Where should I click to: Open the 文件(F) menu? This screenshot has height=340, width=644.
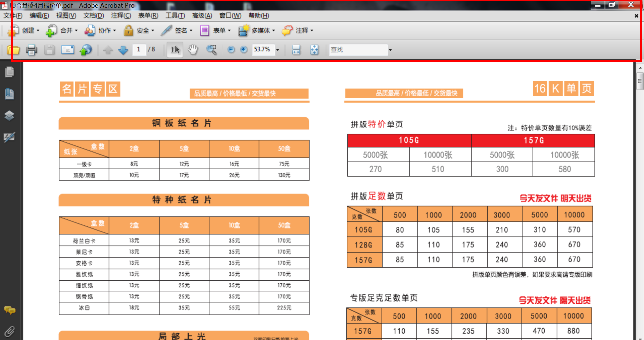click(x=13, y=16)
